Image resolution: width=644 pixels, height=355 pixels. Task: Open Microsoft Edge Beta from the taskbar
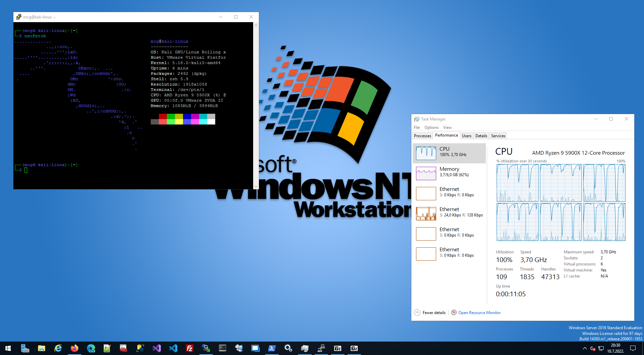click(91, 348)
